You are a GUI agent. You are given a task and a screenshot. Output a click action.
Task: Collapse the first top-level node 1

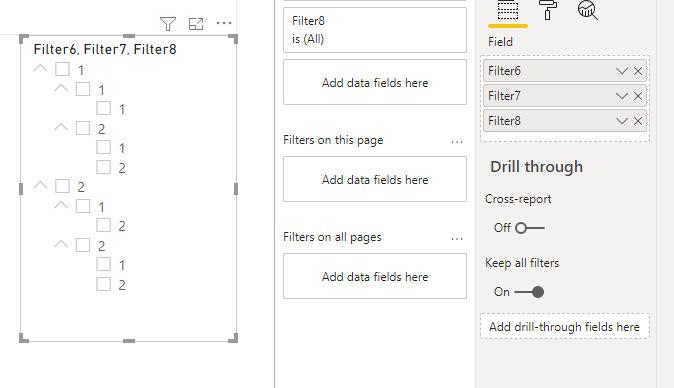click(40, 68)
